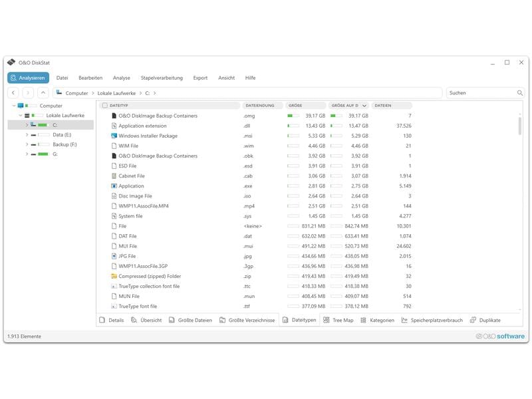Expand the Data (E:) tree node
The height and width of the screenshot is (399, 532).
pyautogui.click(x=27, y=135)
